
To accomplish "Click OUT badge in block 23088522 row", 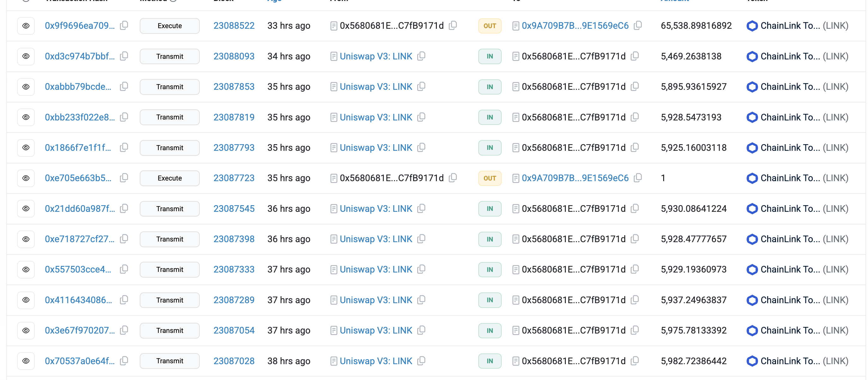I will click(x=490, y=26).
